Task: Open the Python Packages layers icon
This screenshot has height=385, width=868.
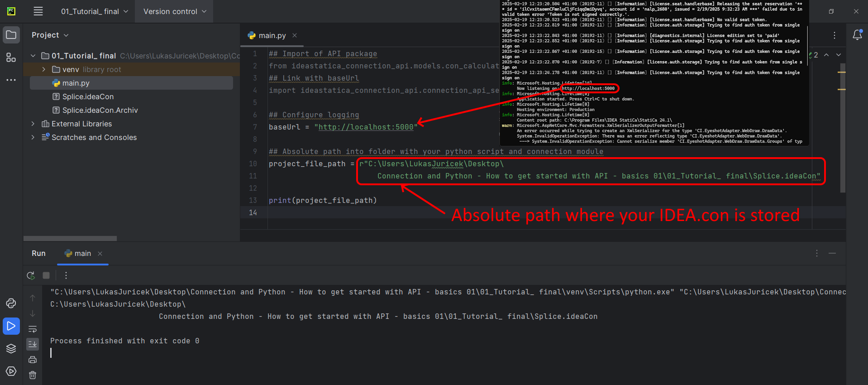Action: pos(11,348)
